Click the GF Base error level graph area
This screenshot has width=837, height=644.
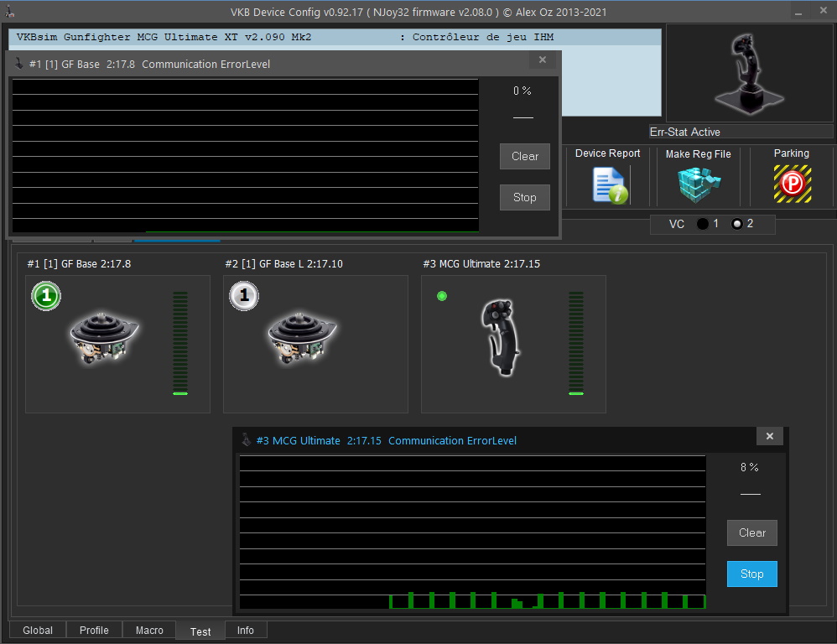pos(246,156)
